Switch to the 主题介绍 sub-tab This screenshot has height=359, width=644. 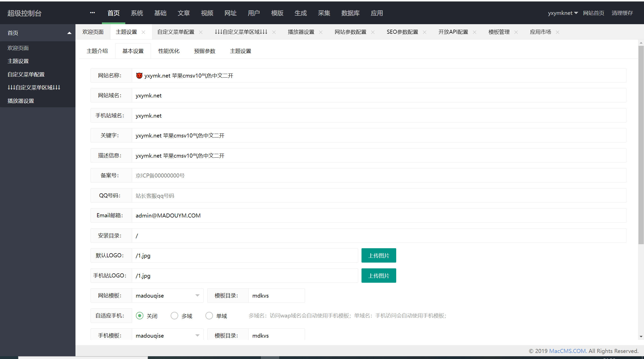coord(97,51)
